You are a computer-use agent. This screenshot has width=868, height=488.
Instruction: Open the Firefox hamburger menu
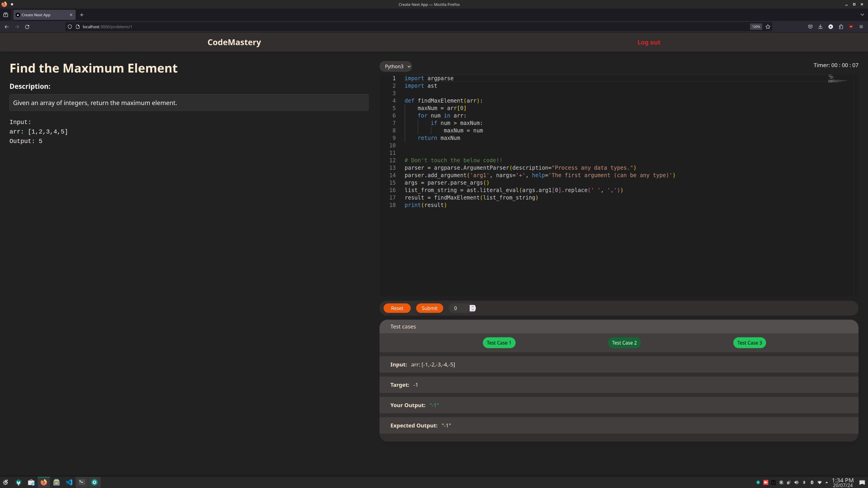pyautogui.click(x=861, y=27)
